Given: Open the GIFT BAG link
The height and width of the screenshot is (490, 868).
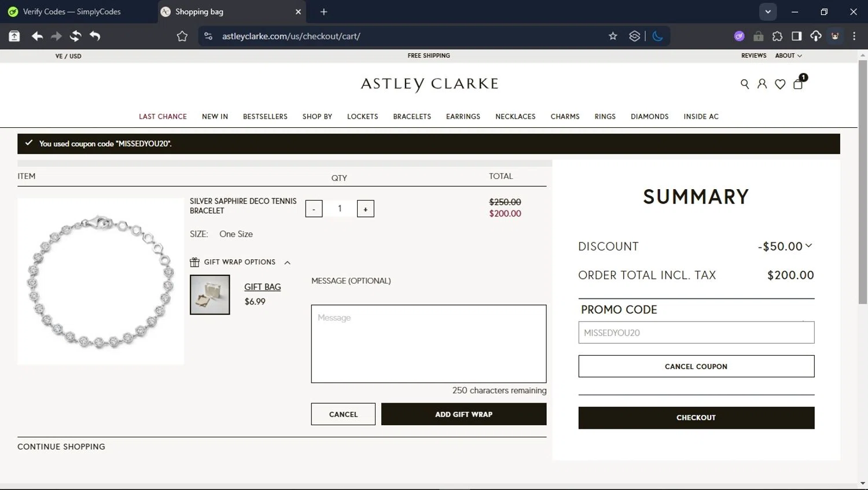Looking at the screenshot, I should 262,287.
